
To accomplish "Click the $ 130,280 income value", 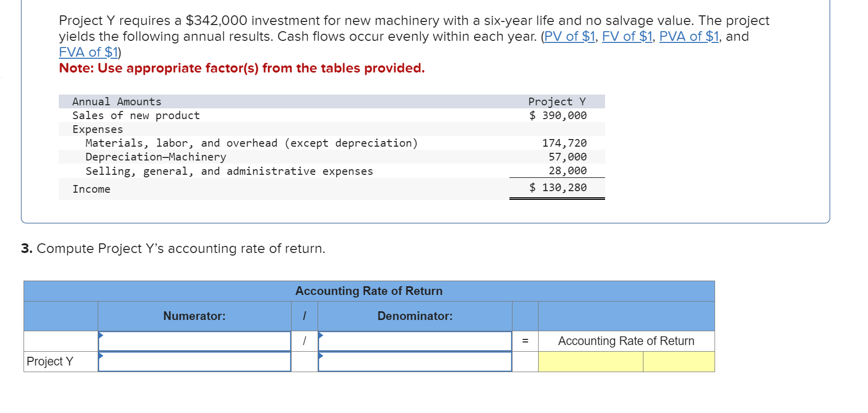I will tap(558, 188).
